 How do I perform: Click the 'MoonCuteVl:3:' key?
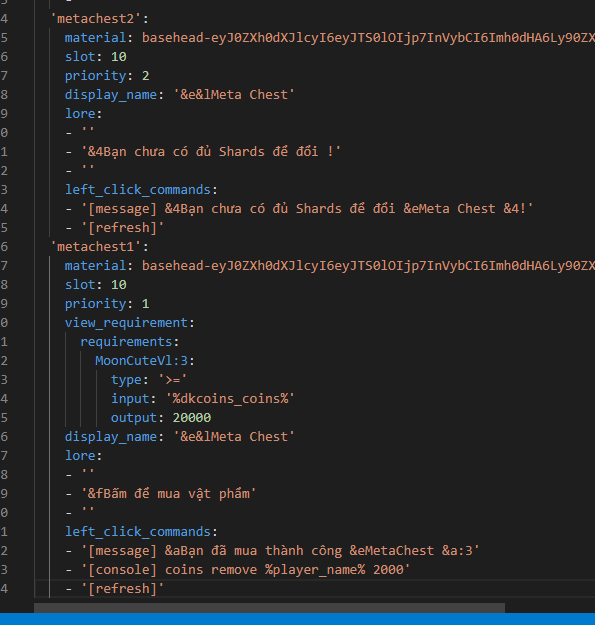[x=144, y=361]
